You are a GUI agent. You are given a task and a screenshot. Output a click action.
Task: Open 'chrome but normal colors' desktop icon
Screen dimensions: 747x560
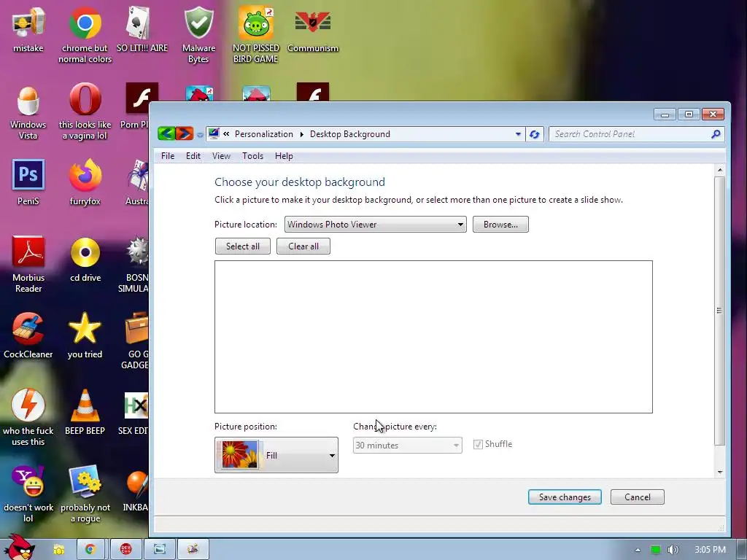click(85, 35)
